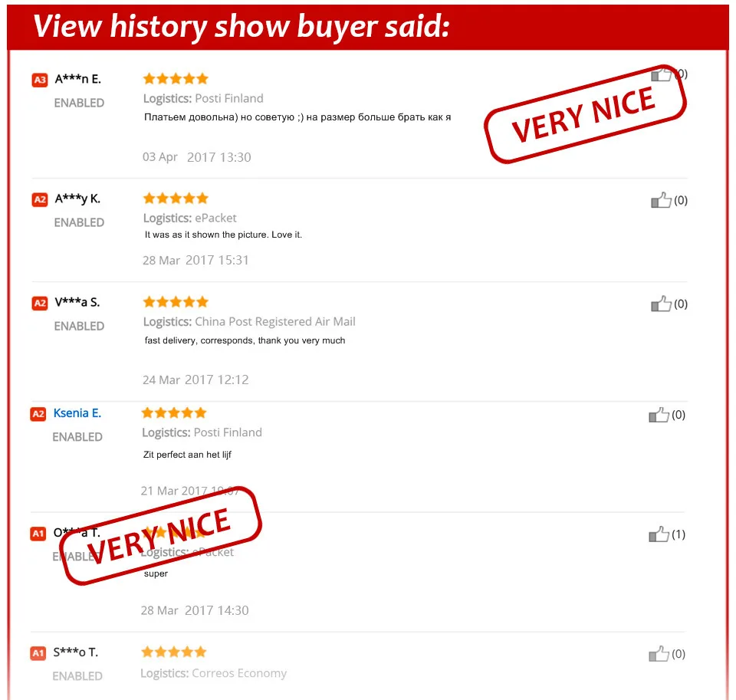Click the thumbs-up icon on A***n E.'s review
The image size is (736, 700).
[662, 74]
